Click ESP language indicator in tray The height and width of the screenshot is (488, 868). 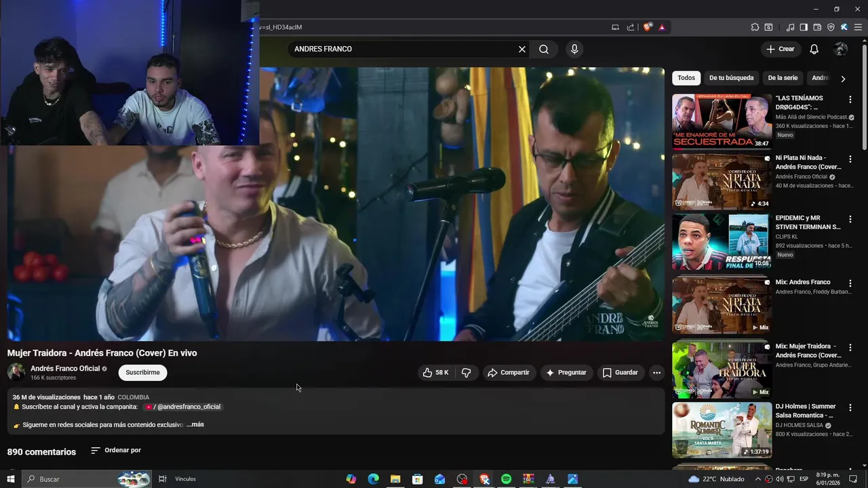pos(804,479)
